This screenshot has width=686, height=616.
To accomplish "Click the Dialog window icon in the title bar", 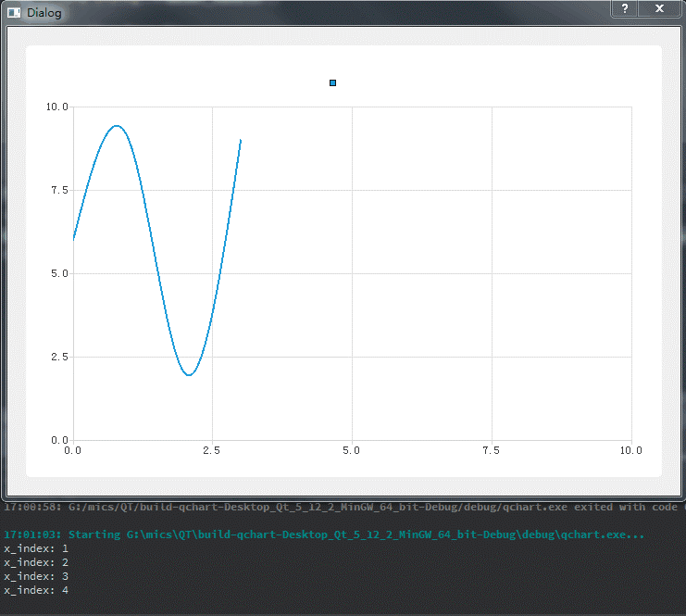I will (14, 13).
